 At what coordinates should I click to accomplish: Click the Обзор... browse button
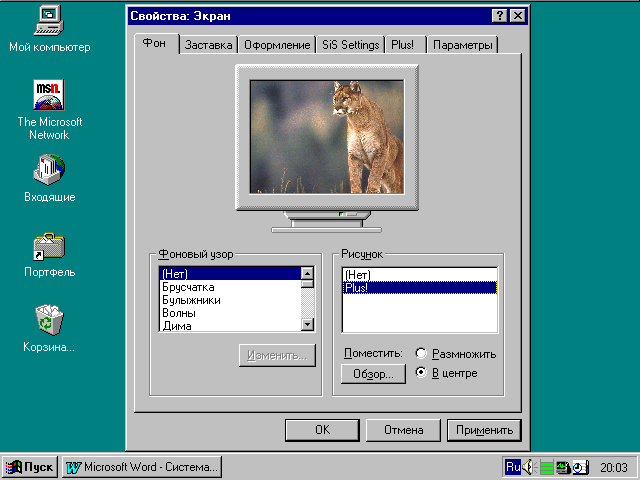coord(373,374)
